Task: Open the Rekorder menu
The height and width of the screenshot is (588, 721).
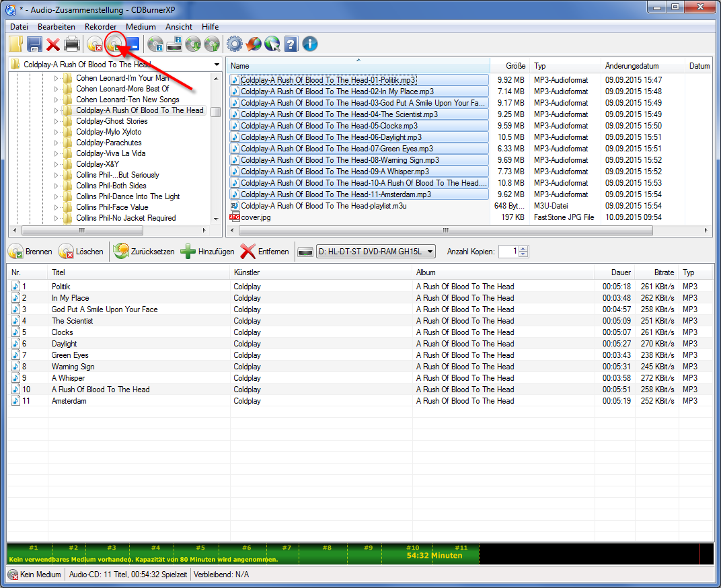Action: pos(100,26)
